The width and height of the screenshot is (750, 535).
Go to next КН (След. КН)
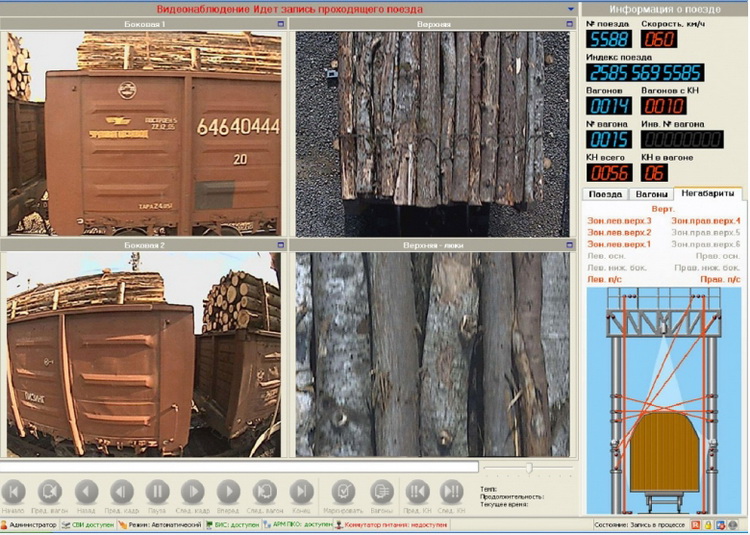point(451,491)
